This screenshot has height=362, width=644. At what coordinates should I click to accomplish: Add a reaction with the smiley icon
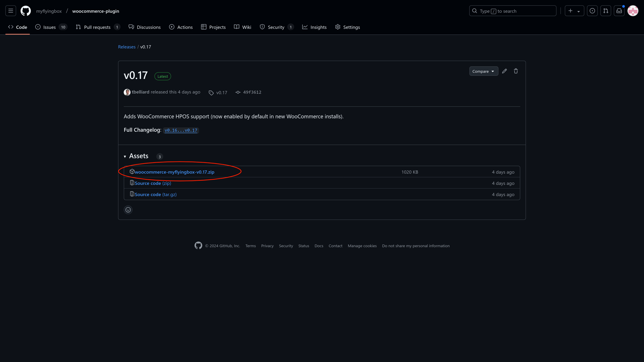[x=128, y=210]
